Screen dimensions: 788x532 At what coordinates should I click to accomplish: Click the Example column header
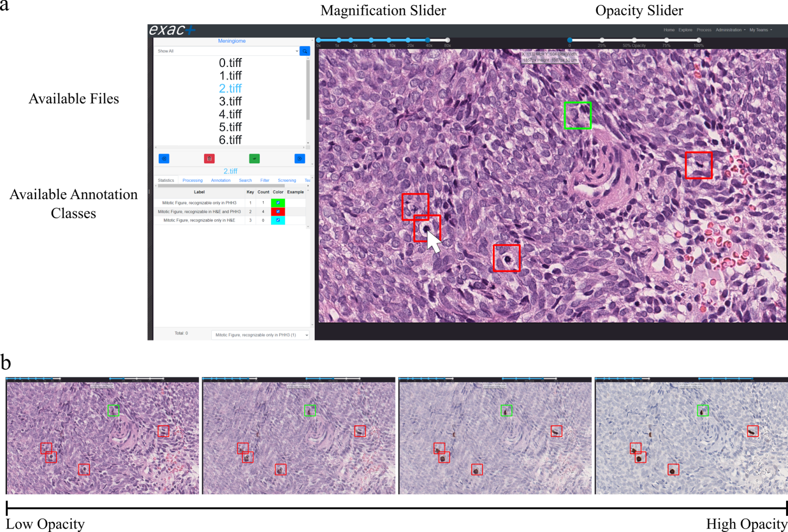(x=295, y=192)
